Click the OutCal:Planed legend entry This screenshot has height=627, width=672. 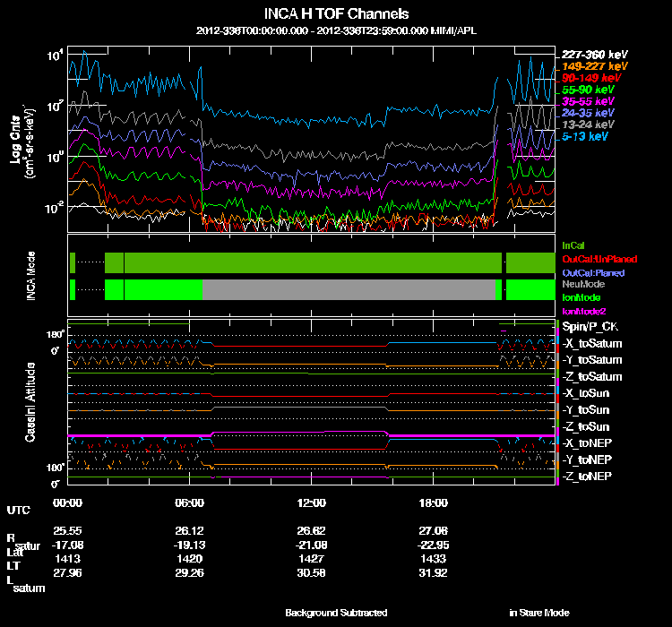pos(593,273)
